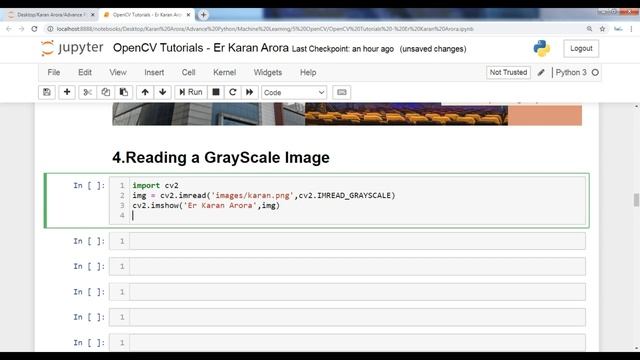Viewport: 640px width, 360px height.
Task: Click the third empty code cell
Action: pos(347,292)
